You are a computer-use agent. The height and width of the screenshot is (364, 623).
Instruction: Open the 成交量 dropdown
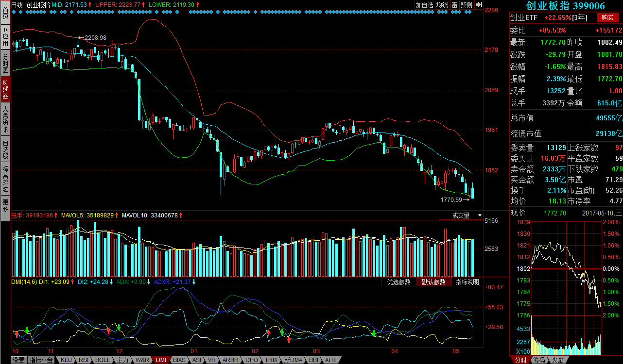point(461,215)
